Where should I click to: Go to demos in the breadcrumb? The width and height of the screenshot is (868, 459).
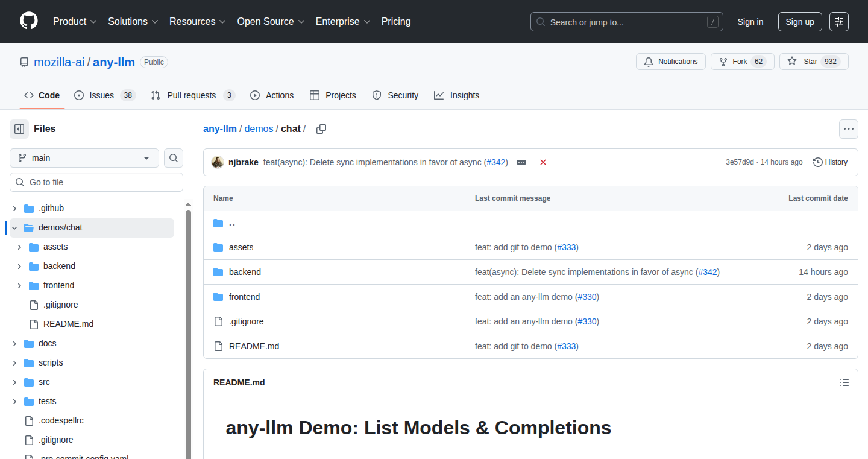coord(259,129)
